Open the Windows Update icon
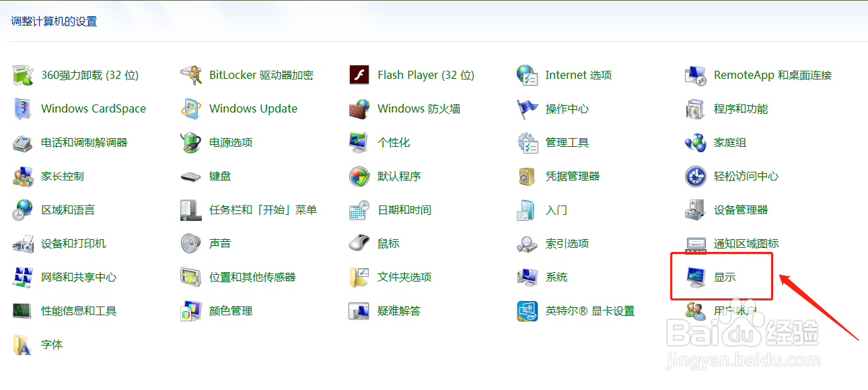The height and width of the screenshot is (390, 868). (x=191, y=109)
